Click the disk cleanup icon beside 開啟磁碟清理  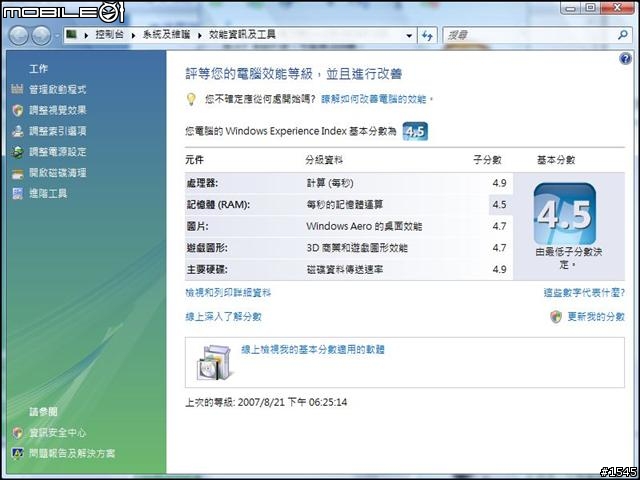17,173
